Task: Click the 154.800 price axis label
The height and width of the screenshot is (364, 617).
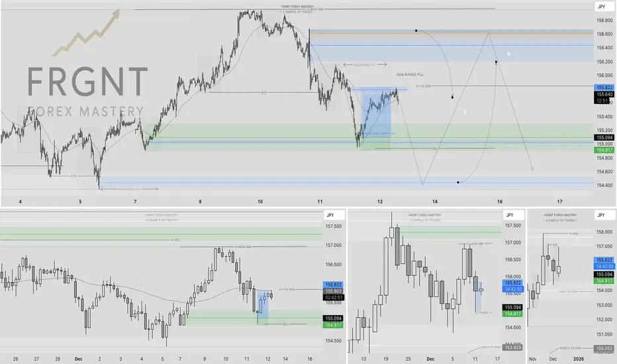Action: click(x=604, y=158)
